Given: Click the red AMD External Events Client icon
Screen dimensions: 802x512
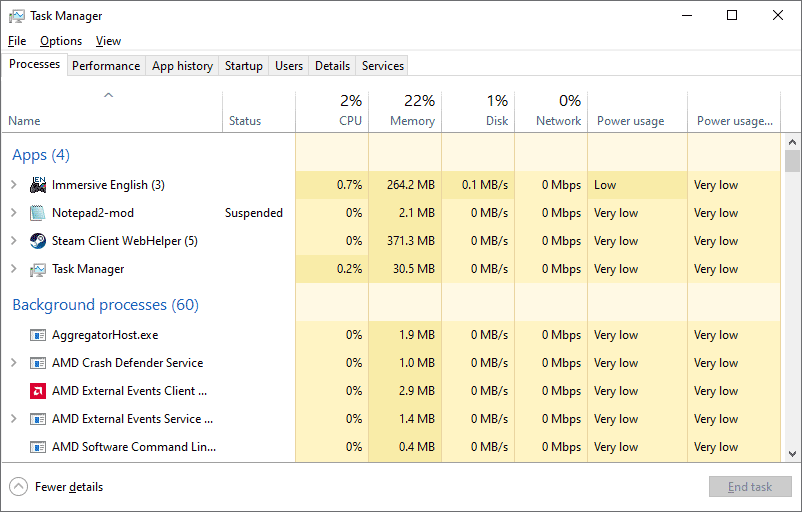Looking at the screenshot, I should click(38, 391).
